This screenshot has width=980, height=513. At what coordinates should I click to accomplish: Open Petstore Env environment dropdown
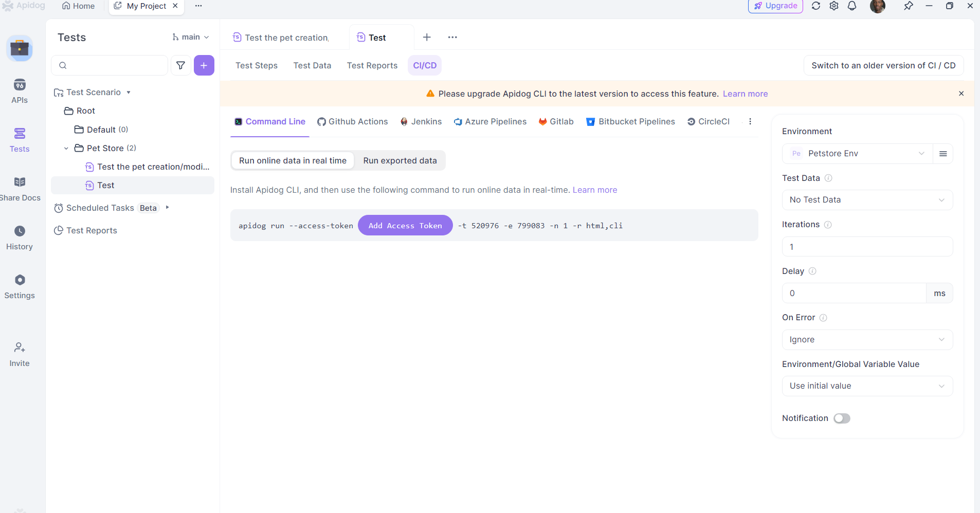coord(858,154)
